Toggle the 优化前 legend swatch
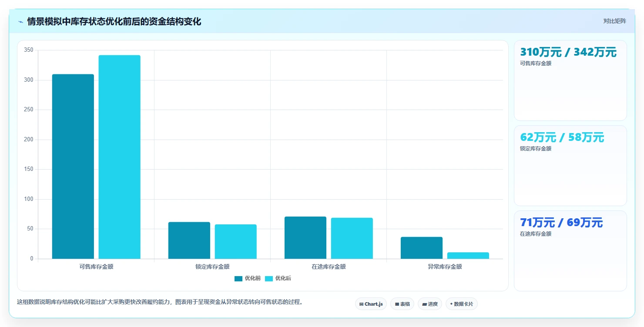 click(x=238, y=279)
